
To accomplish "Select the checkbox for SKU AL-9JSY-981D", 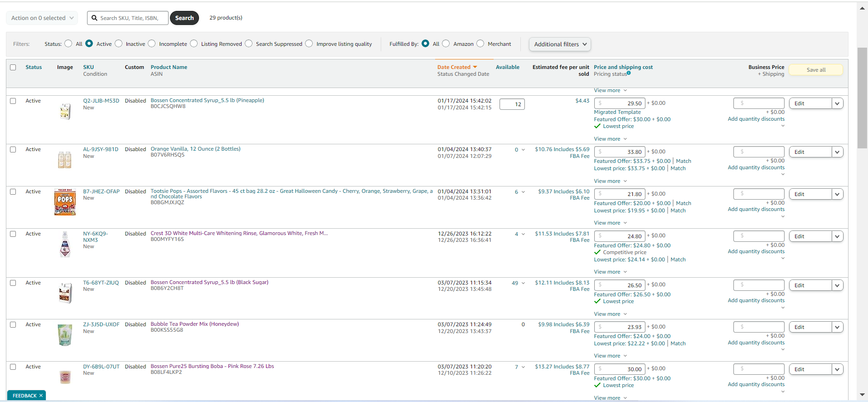I will [x=13, y=149].
